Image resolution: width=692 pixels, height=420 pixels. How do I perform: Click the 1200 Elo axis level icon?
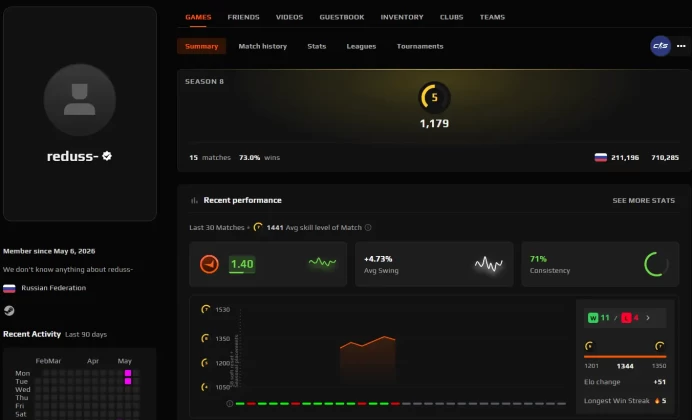pyautogui.click(x=205, y=363)
